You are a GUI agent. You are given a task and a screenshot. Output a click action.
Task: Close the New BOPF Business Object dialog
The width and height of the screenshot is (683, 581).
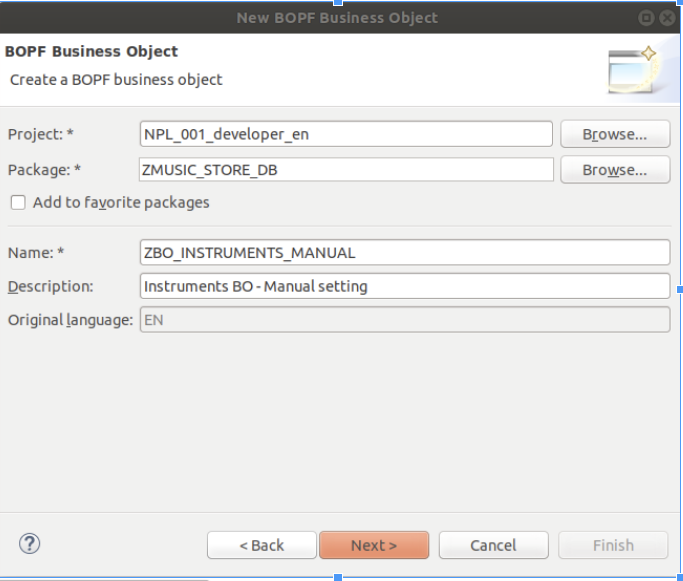coord(667,17)
